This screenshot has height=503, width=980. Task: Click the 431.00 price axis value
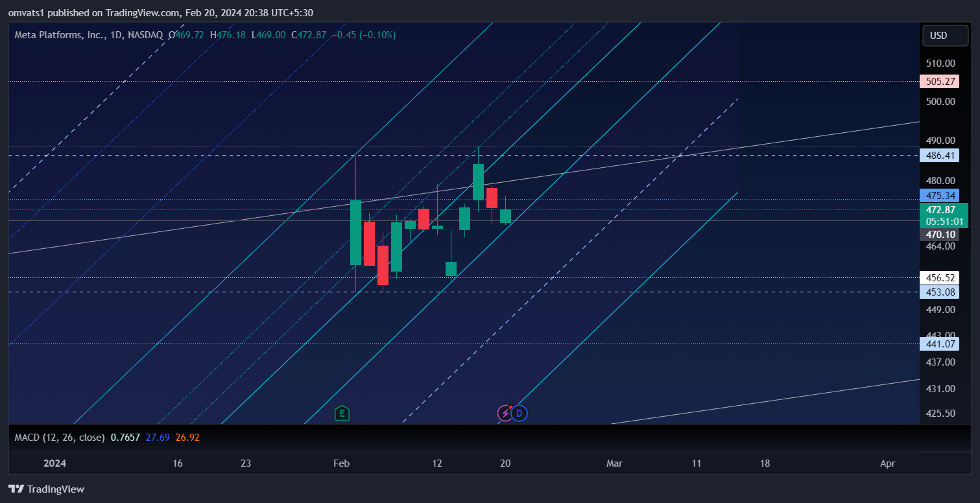click(940, 389)
